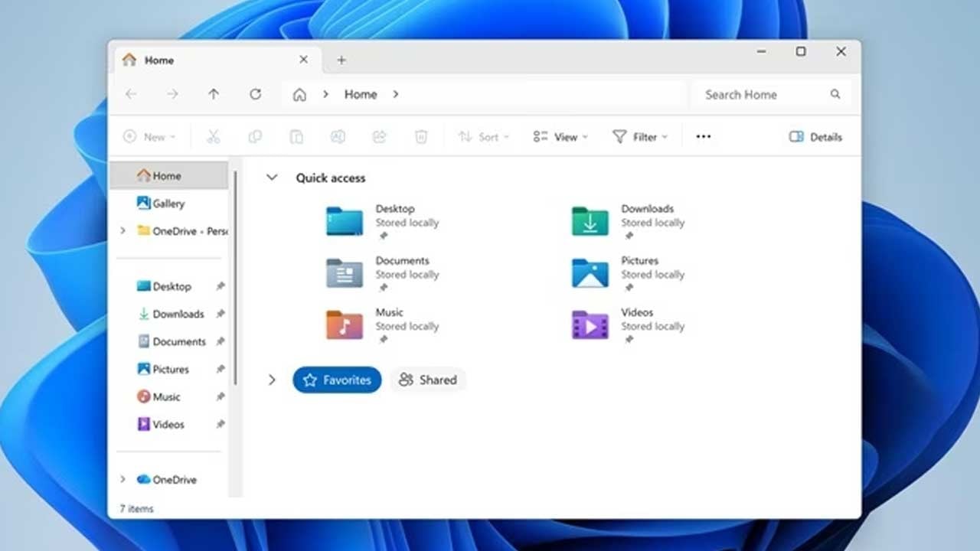Viewport: 980px width, 551px height.
Task: Toggle the Details pane
Action: pyautogui.click(x=815, y=136)
